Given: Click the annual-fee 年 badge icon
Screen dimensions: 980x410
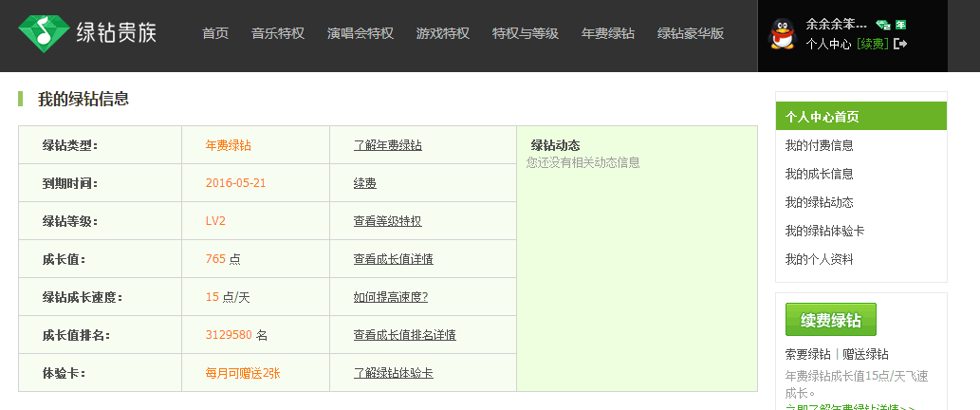Looking at the screenshot, I should (900, 25).
